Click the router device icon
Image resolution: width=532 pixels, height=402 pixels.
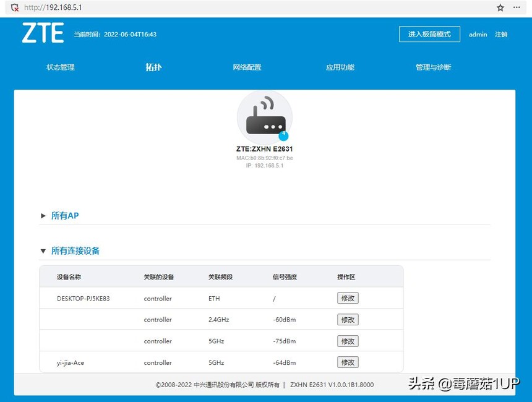[x=265, y=118]
